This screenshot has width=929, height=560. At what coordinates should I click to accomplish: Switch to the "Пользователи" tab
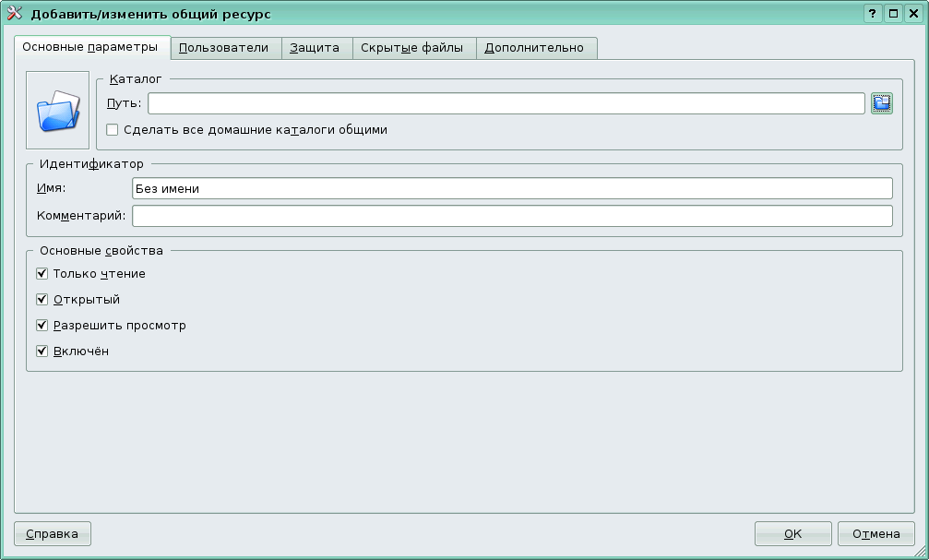click(224, 47)
